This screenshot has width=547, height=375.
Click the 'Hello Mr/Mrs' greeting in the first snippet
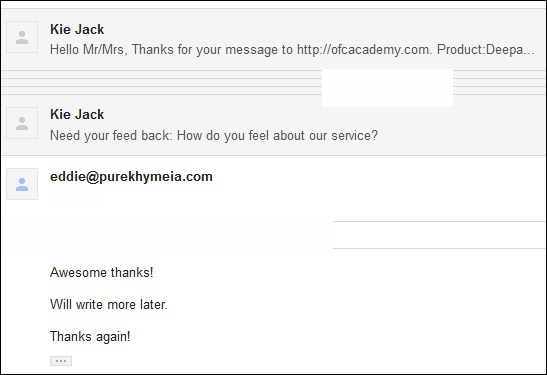pos(89,50)
